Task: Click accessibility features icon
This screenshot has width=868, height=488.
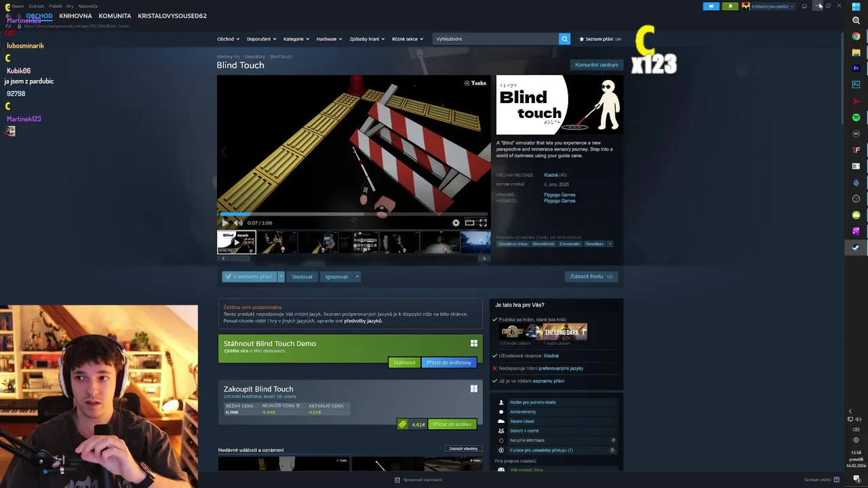Action: point(501,450)
